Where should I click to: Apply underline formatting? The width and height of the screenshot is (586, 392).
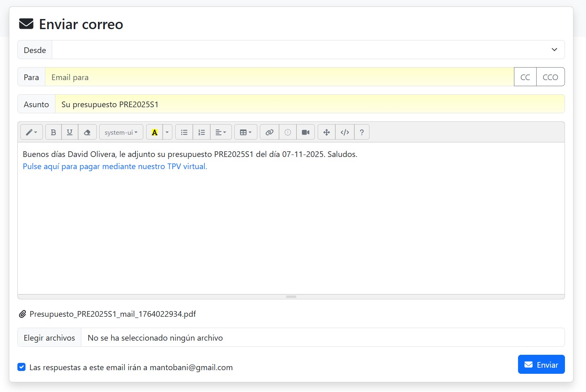point(70,132)
